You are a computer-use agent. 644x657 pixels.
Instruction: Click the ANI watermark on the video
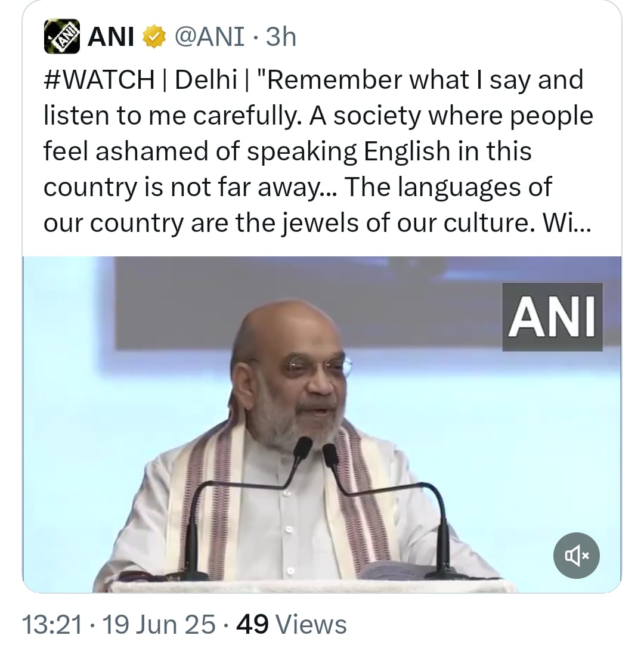click(552, 317)
